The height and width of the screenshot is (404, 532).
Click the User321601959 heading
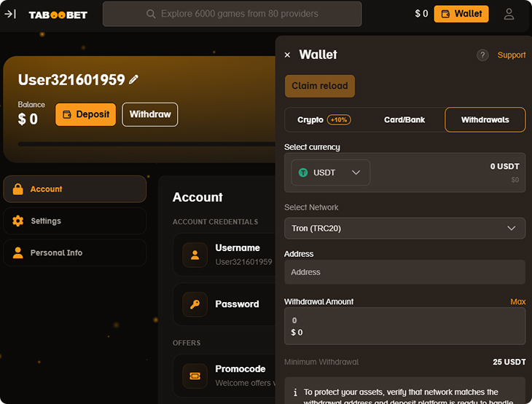pyautogui.click(x=71, y=80)
